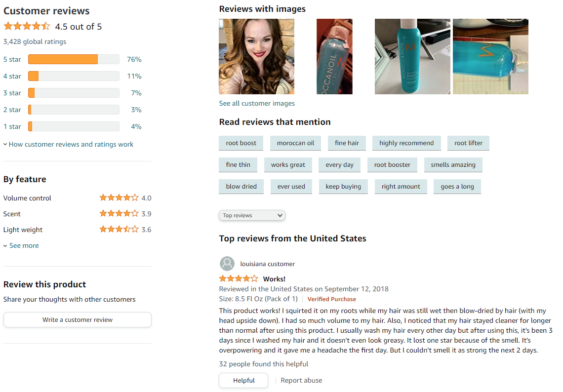Image resolution: width=563 pixels, height=392 pixels.
Task: Click Report abuse link
Action: click(x=301, y=380)
